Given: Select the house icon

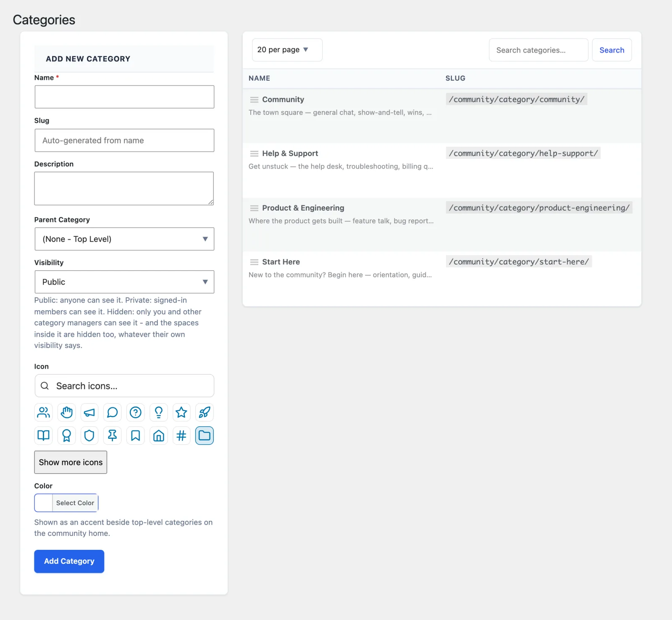Looking at the screenshot, I should click(158, 435).
